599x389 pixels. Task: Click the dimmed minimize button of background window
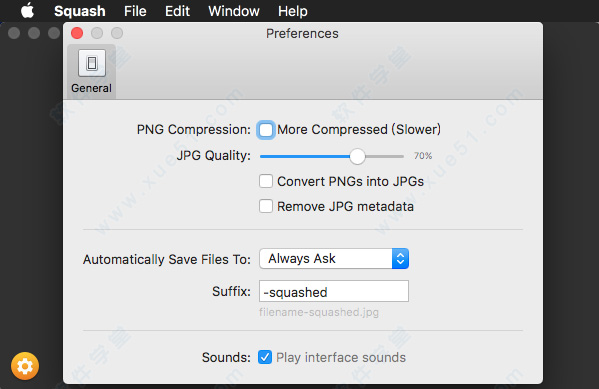(x=34, y=33)
